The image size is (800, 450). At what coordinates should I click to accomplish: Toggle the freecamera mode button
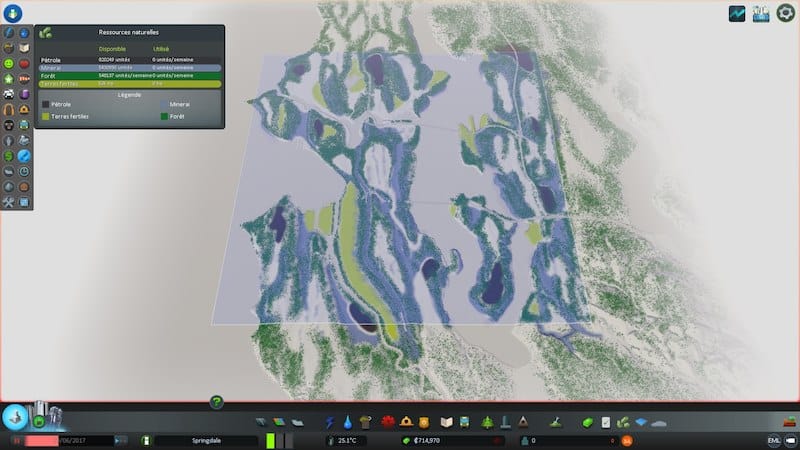[x=790, y=440]
